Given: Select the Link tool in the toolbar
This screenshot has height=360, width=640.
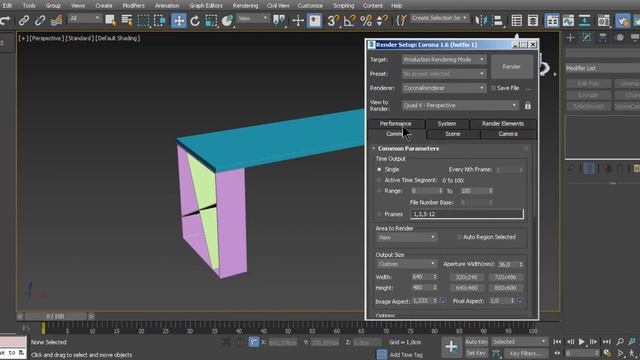Looking at the screenshot, I should coord(24,20).
